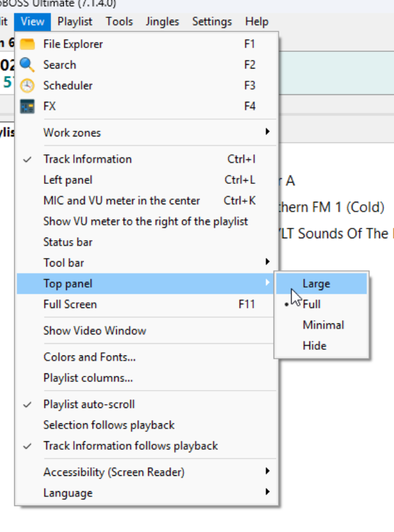Select Full top panel size
This screenshot has width=394, height=532.
(x=321, y=304)
